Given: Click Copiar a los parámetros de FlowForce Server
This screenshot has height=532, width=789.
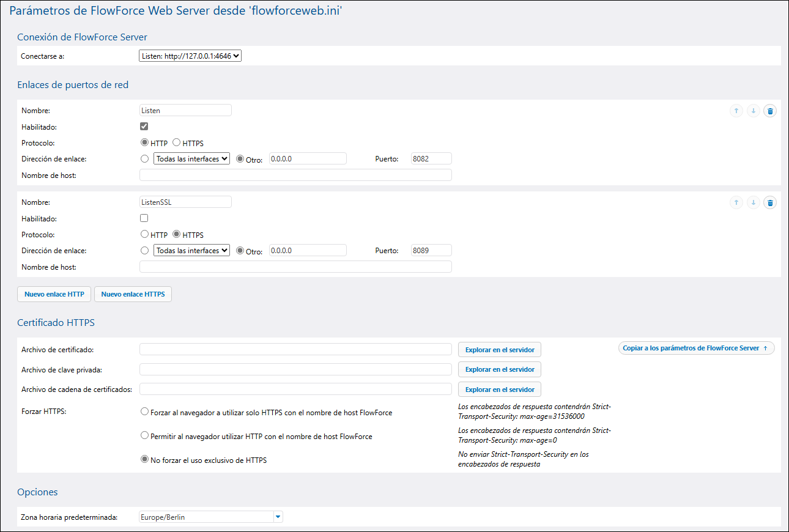Looking at the screenshot, I should click(x=696, y=348).
